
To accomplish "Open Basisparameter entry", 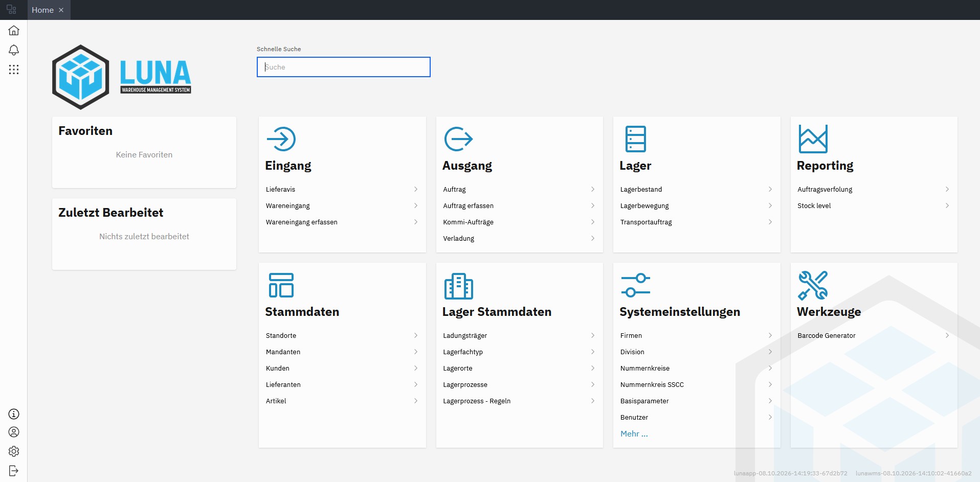I will click(x=697, y=401).
